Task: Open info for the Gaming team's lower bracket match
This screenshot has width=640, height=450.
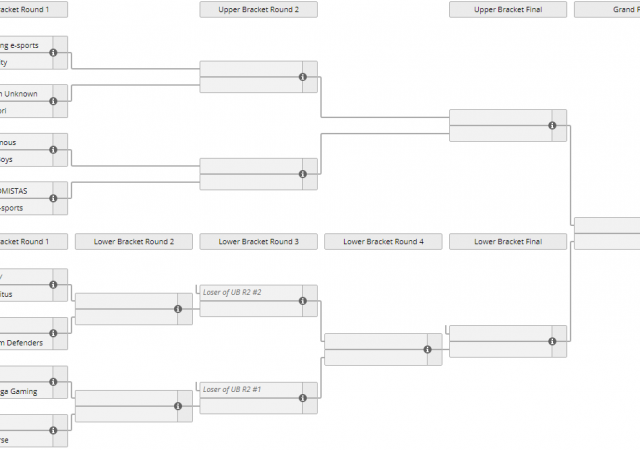Action: (53, 382)
